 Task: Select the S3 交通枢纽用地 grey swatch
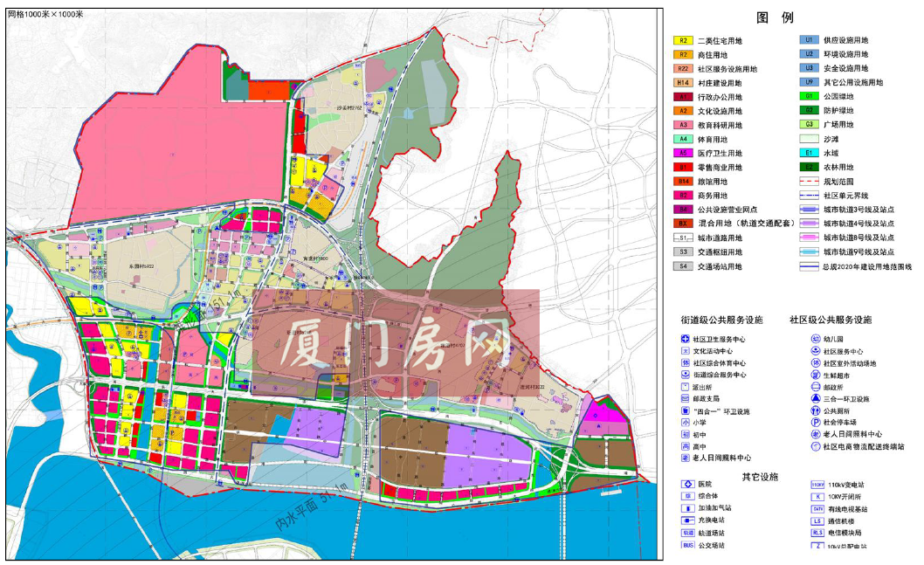tap(683, 251)
